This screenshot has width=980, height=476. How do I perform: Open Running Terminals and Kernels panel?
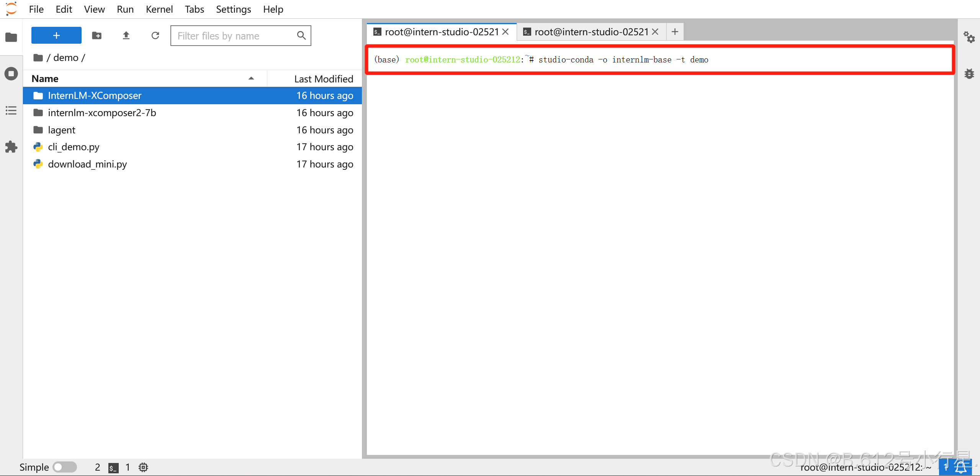tap(11, 74)
